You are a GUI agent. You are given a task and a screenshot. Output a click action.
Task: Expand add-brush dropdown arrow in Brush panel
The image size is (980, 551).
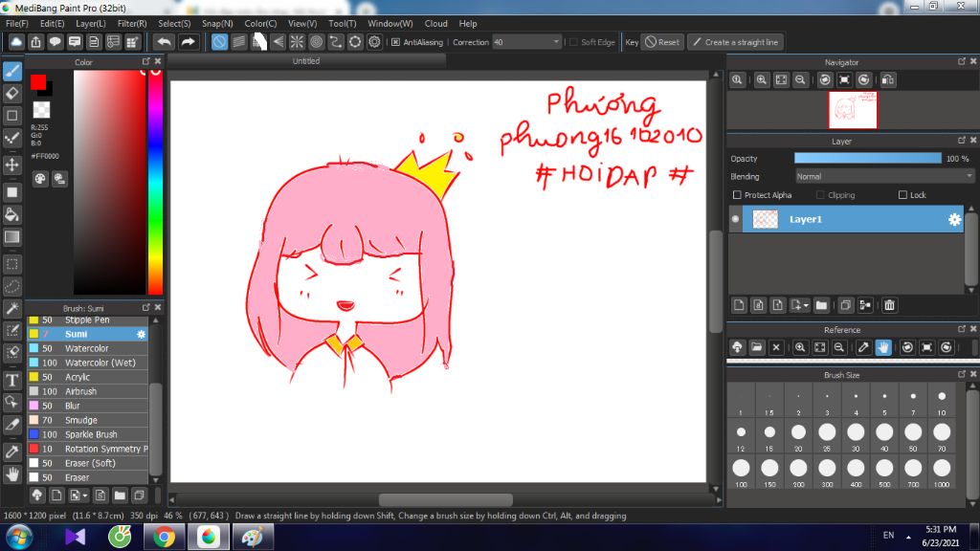coord(85,496)
